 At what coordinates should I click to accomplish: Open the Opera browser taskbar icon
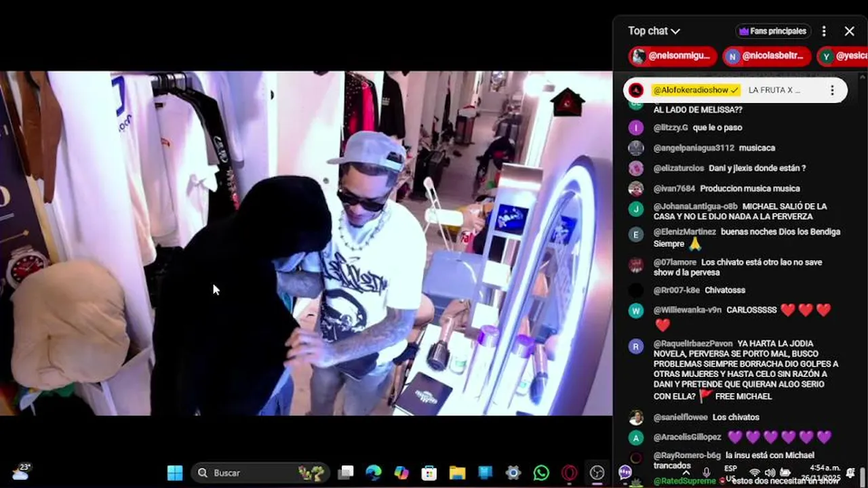569,472
